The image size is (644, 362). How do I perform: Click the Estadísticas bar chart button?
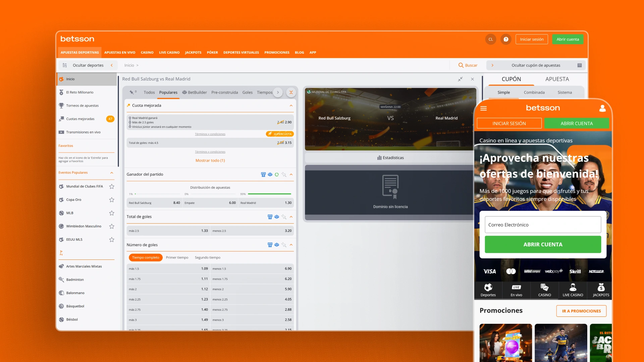tap(390, 158)
